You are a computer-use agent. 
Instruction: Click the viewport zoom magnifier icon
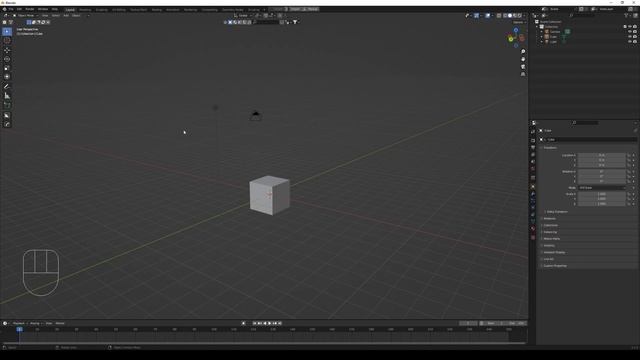click(x=523, y=52)
